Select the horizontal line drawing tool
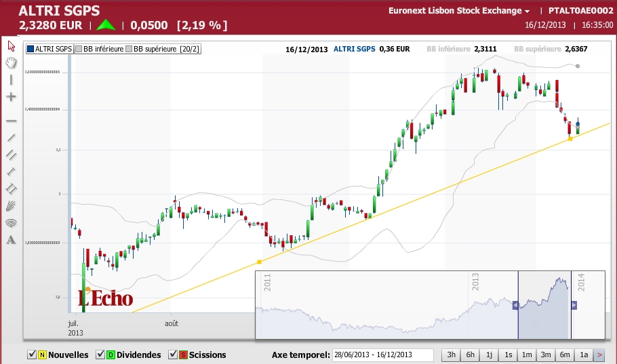This screenshot has height=364, width=617. [11, 121]
